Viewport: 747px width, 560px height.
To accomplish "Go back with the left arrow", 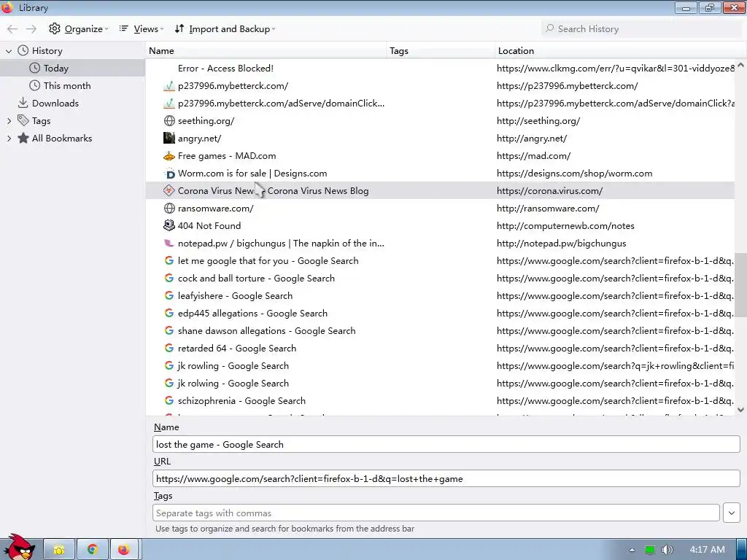I will tap(12, 29).
